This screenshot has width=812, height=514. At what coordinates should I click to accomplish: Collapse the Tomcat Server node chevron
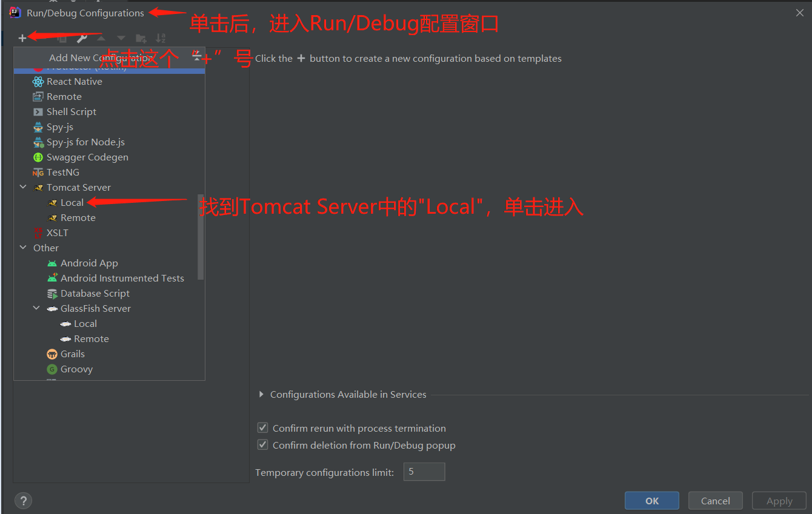click(23, 188)
